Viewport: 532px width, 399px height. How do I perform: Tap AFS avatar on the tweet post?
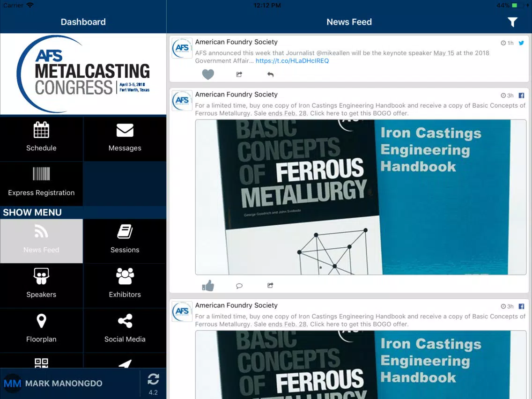(182, 48)
